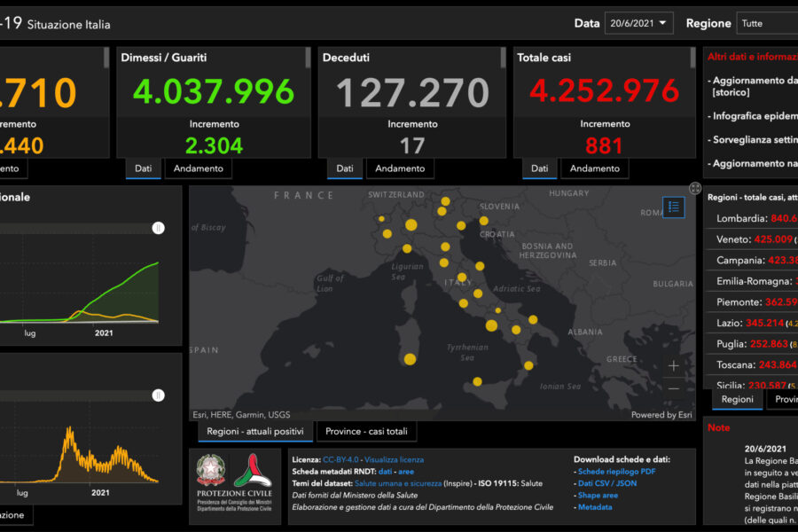Zoom out on the map
Screen dimensions: 798x532
[674, 388]
